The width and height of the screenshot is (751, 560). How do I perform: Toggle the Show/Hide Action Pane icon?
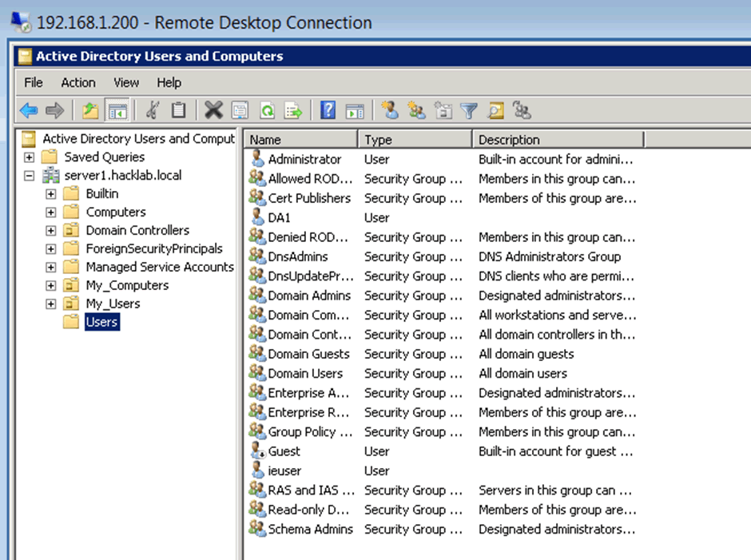pyautogui.click(x=355, y=111)
